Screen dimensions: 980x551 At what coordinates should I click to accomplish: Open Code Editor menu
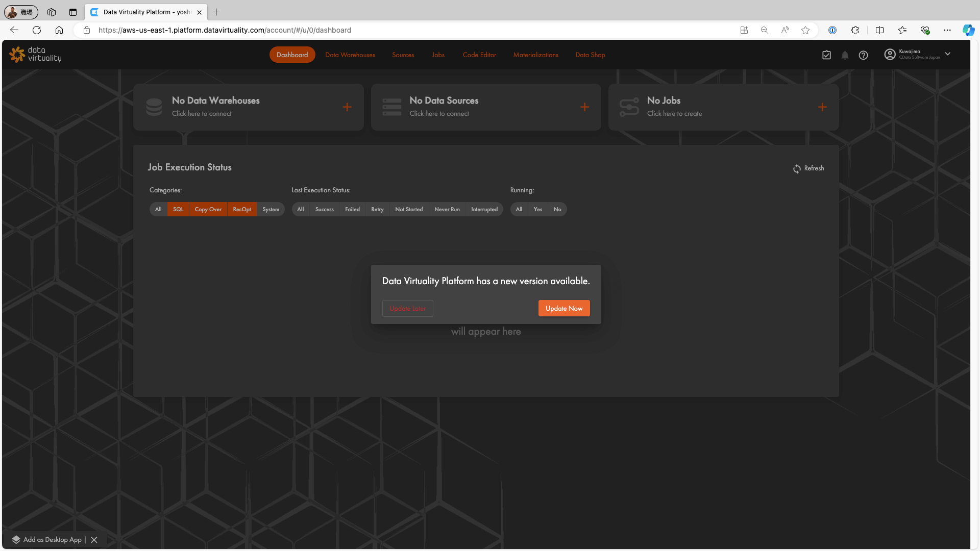click(479, 55)
